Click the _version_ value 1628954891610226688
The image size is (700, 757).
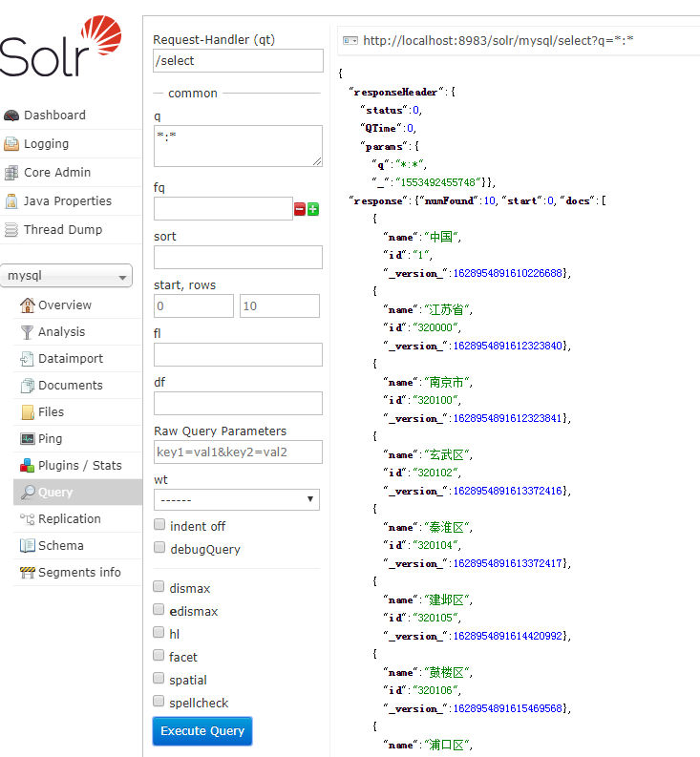point(507,273)
